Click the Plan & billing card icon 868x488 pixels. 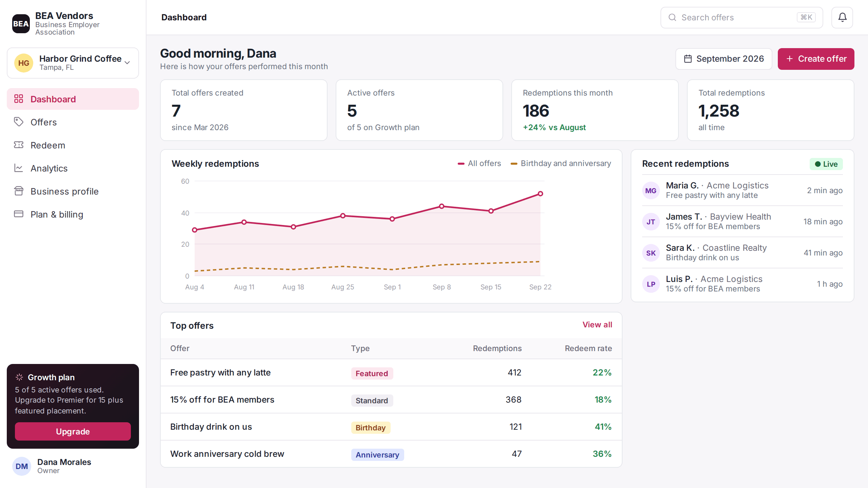19,214
